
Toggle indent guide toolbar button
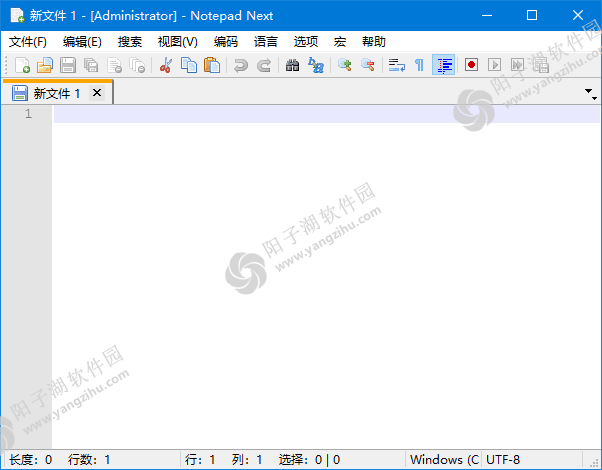443,65
